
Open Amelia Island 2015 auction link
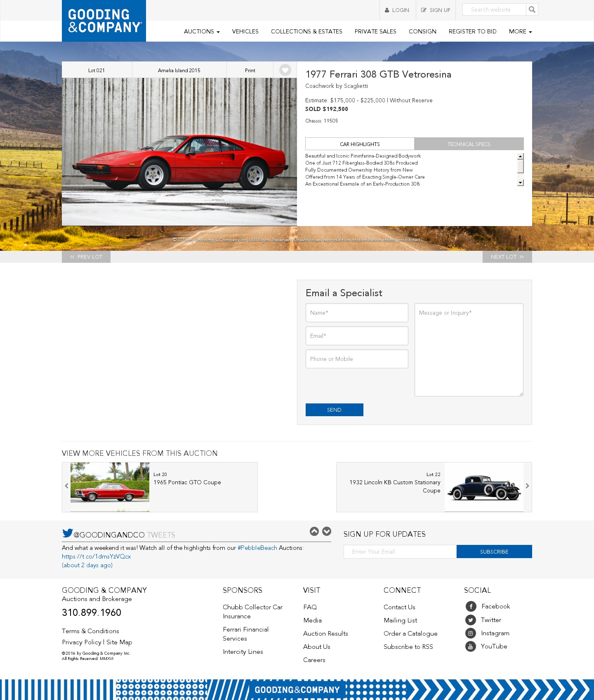click(x=179, y=70)
